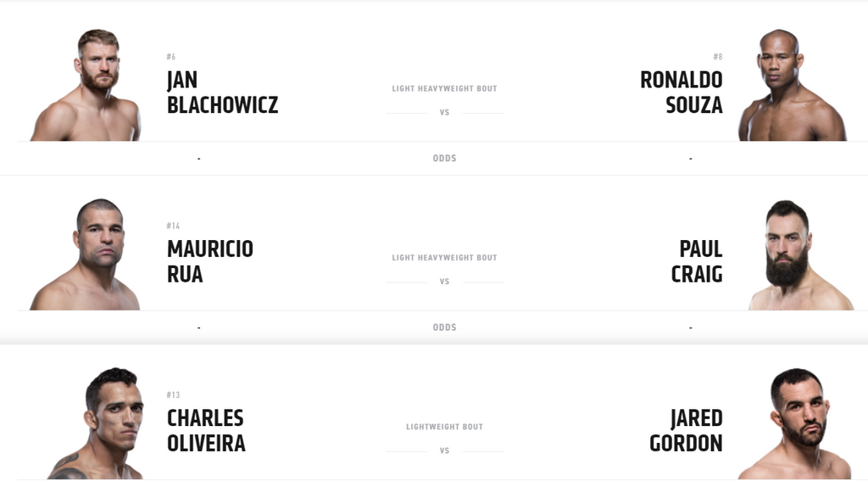868x487 pixels.
Task: Click ODDS label under Rua vs Craig
Action: (x=444, y=327)
